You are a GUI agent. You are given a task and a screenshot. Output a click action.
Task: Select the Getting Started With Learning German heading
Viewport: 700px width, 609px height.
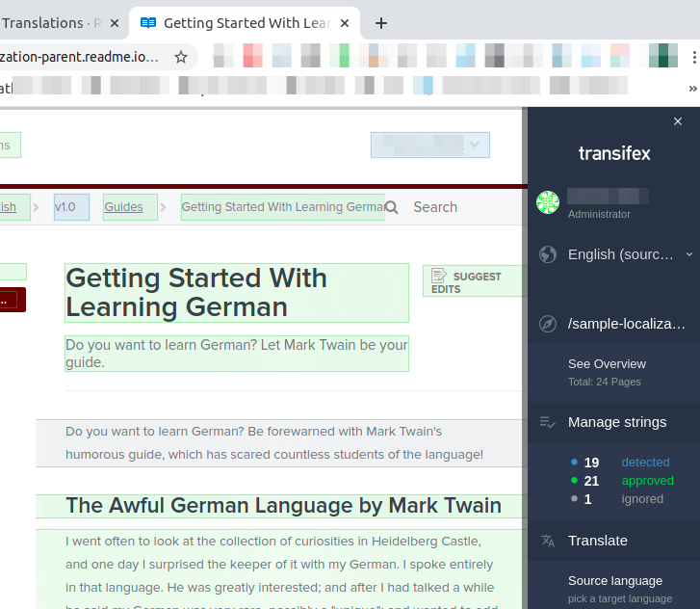(x=237, y=293)
